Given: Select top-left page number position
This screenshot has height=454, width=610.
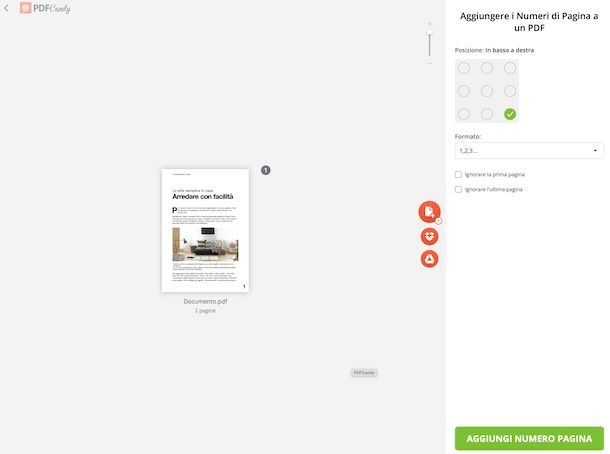Looking at the screenshot, I should coord(463,68).
